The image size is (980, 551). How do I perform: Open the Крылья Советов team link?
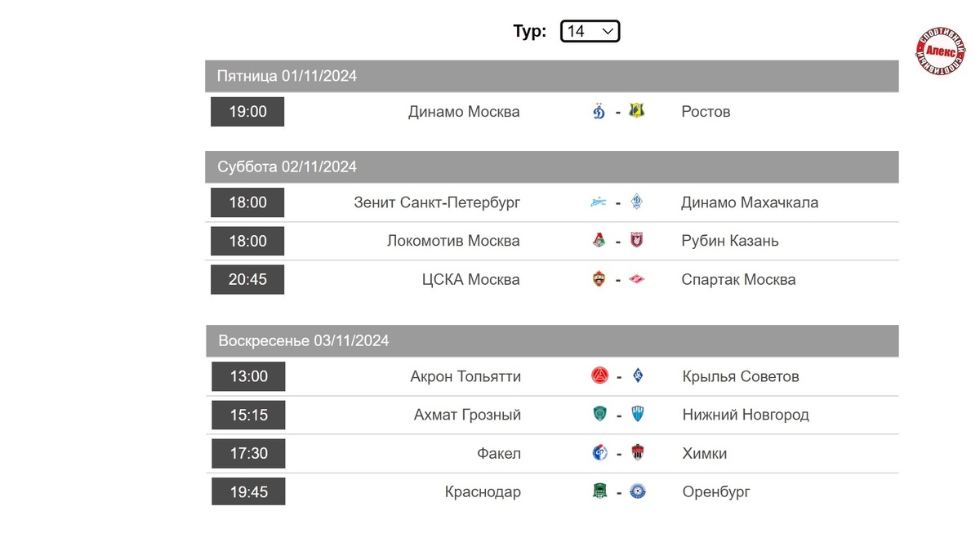click(x=741, y=376)
